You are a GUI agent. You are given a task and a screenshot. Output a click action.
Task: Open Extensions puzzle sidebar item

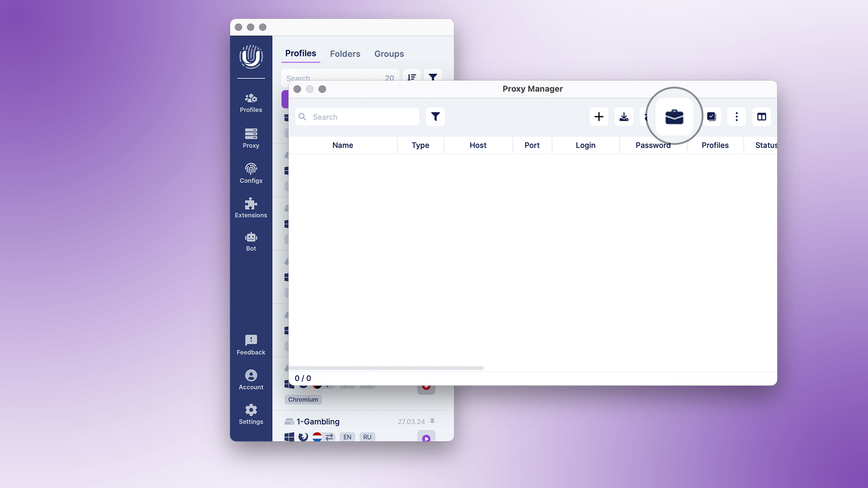tap(251, 208)
